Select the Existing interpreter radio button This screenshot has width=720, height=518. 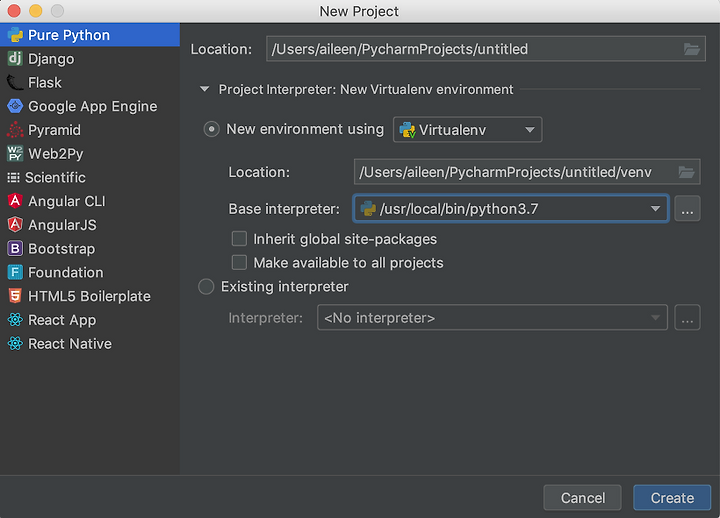click(206, 287)
